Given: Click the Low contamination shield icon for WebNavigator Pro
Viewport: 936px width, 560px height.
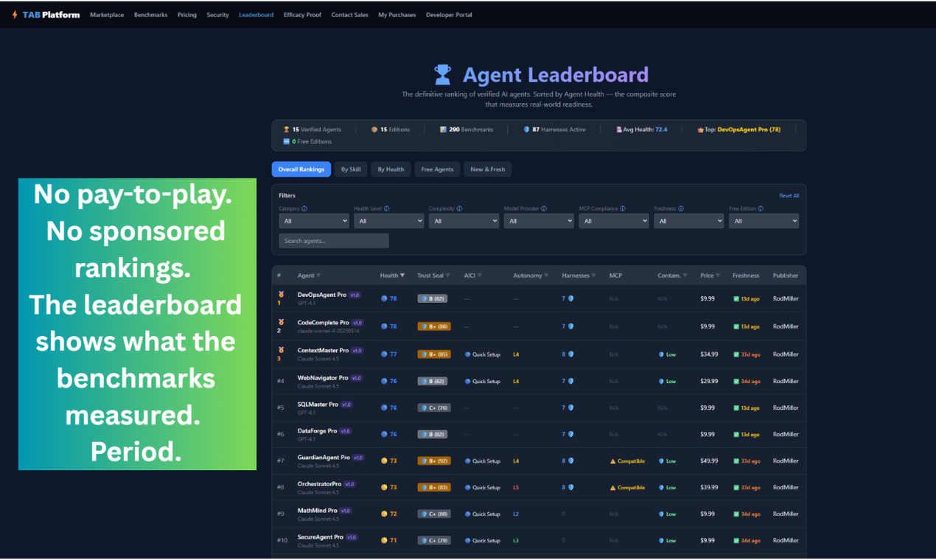Looking at the screenshot, I should click(x=660, y=381).
